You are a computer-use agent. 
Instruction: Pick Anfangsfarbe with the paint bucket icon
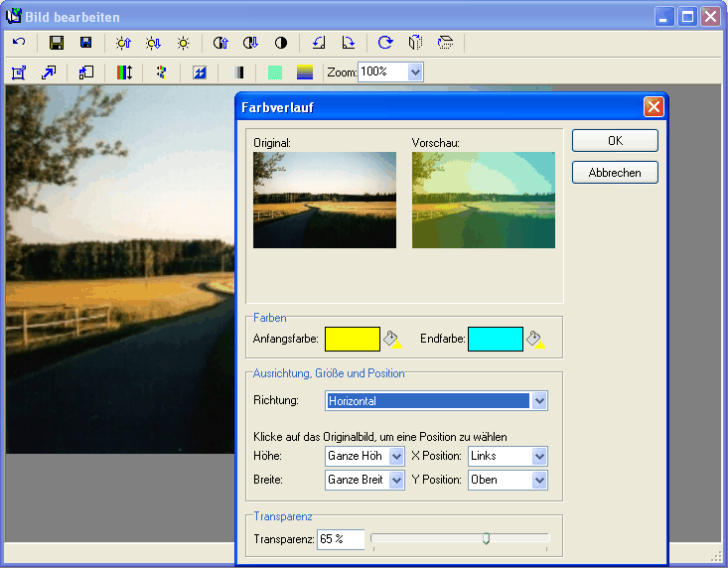392,340
